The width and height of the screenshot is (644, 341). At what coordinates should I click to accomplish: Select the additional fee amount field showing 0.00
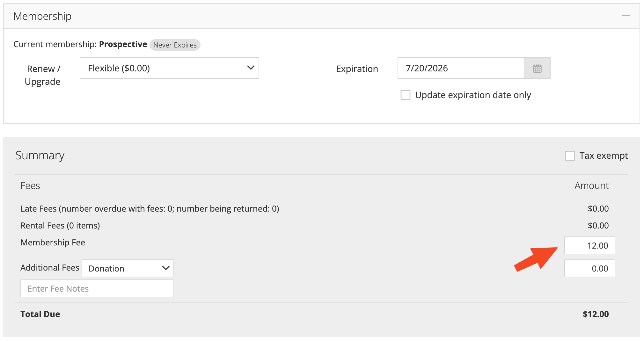(589, 269)
